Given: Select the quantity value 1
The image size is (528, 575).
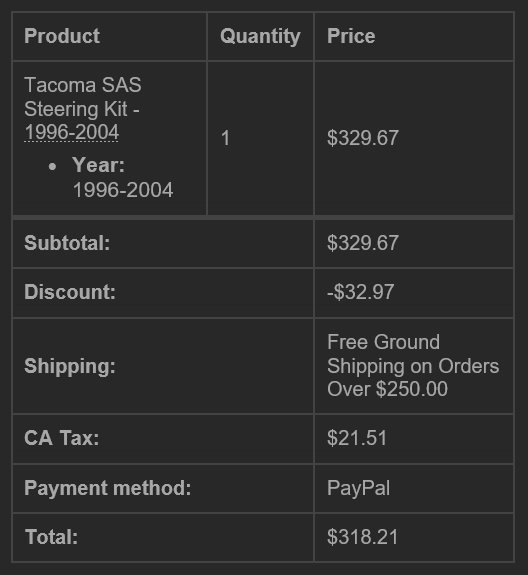Looking at the screenshot, I should (225, 138).
